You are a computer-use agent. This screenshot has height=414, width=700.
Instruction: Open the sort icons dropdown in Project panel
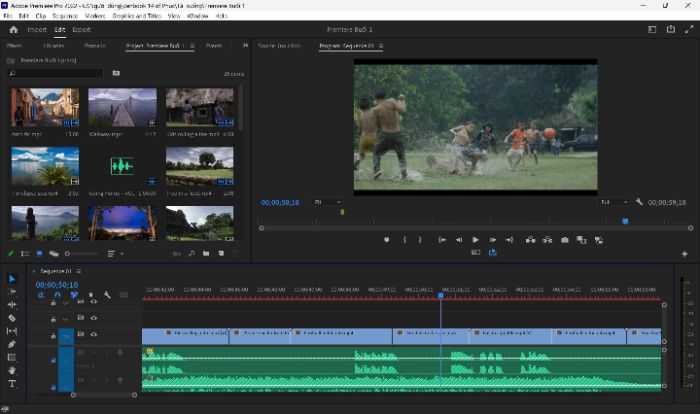(x=115, y=254)
